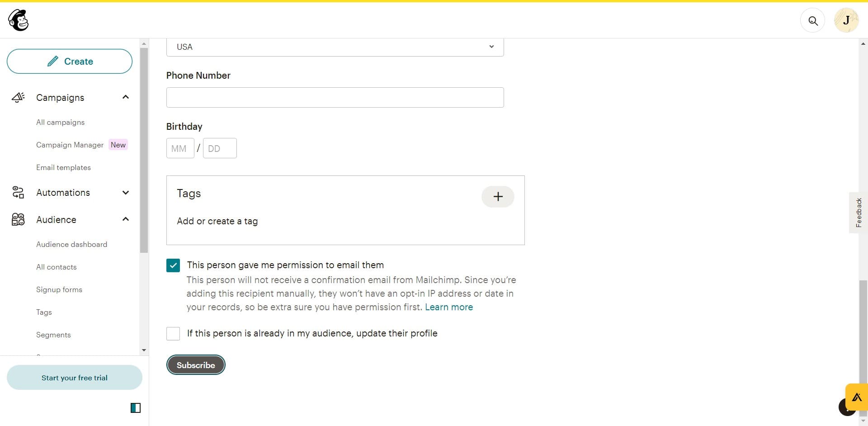Open the Learn more link
The image size is (868, 426).
pos(448,307)
